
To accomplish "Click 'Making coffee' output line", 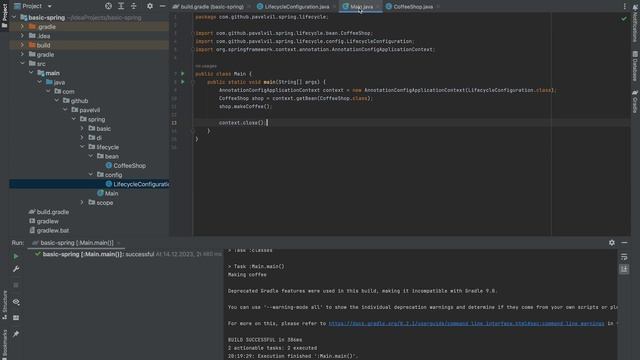I will tap(247, 275).
